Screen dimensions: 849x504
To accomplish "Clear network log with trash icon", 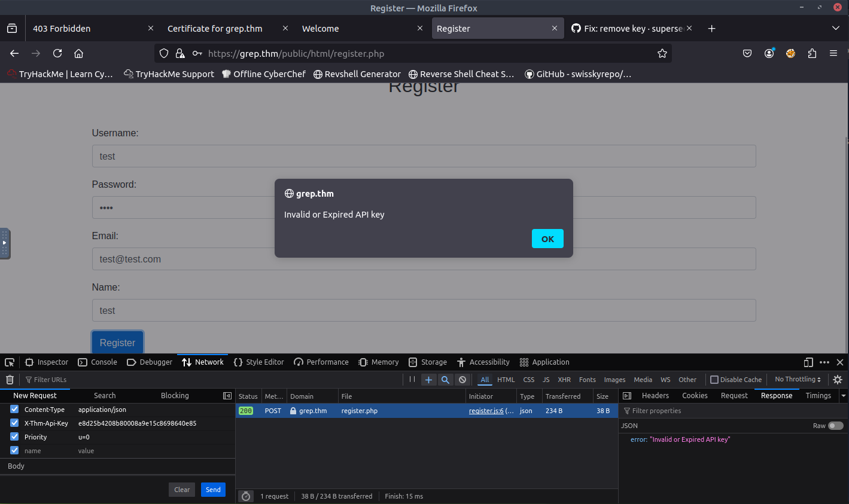I will pyautogui.click(x=10, y=380).
